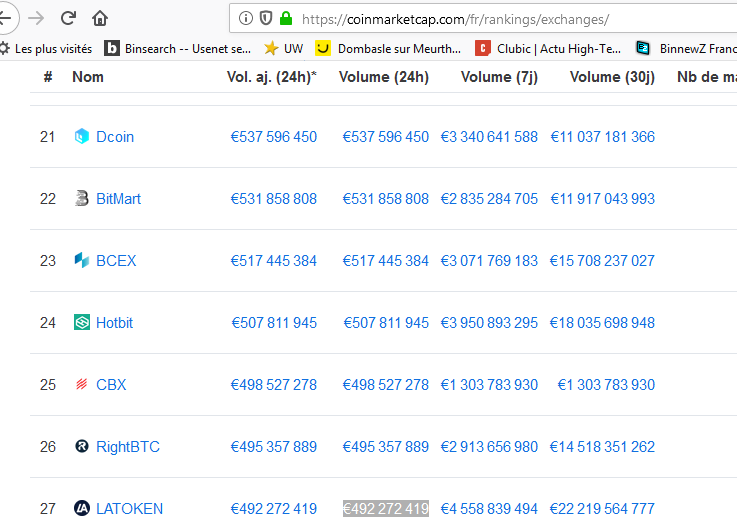Open the LATOKEN exchange link
The image size is (737, 527).
coord(129,509)
